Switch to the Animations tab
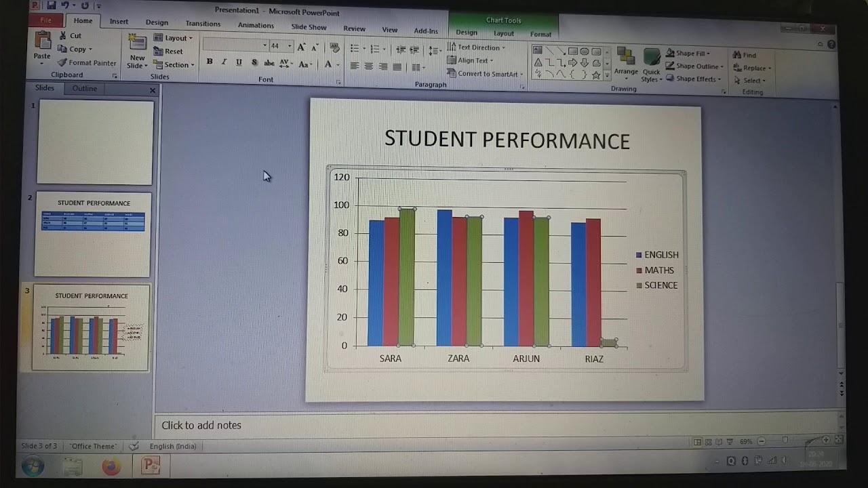The height and width of the screenshot is (488, 868). click(256, 25)
